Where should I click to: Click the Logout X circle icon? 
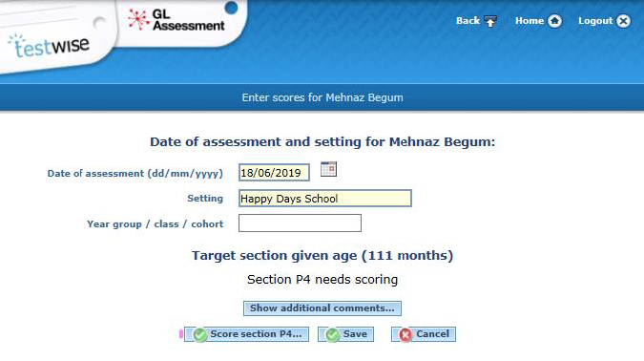coord(623,21)
